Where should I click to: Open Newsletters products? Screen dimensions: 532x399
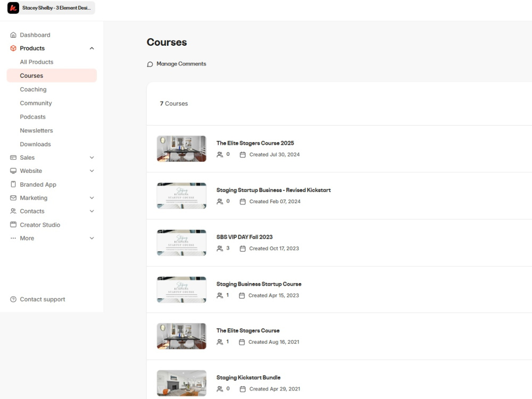tap(36, 131)
